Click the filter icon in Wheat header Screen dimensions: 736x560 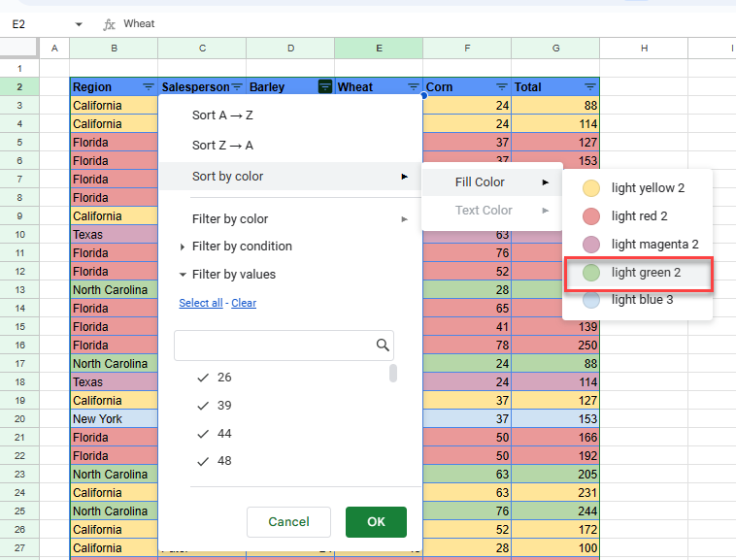click(x=413, y=87)
